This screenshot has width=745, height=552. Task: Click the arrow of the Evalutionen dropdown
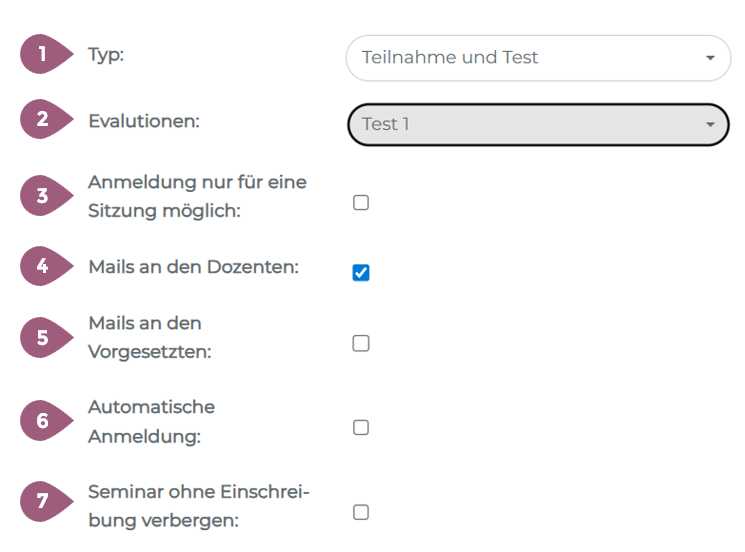click(710, 124)
